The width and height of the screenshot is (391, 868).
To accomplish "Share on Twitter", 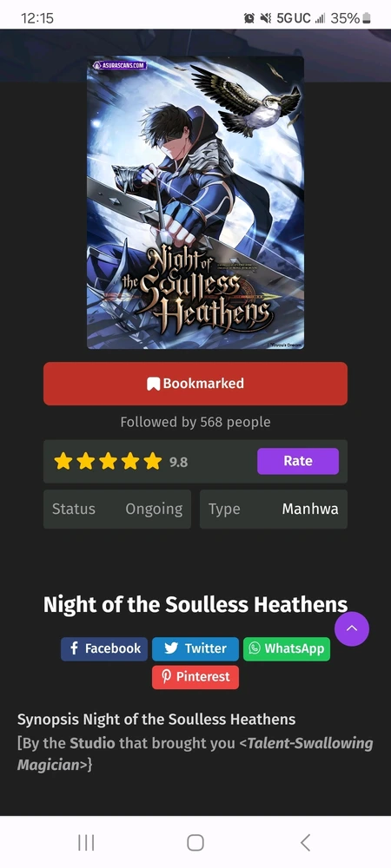I will pos(195,648).
